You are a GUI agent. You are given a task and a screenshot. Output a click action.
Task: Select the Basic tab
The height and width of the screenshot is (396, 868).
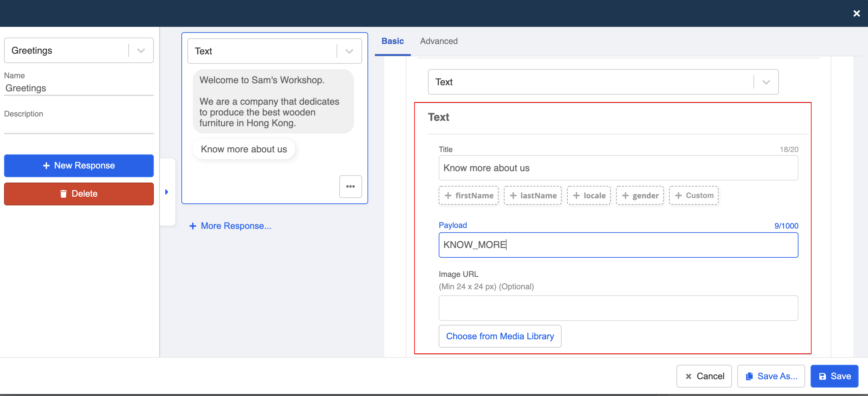(x=392, y=41)
